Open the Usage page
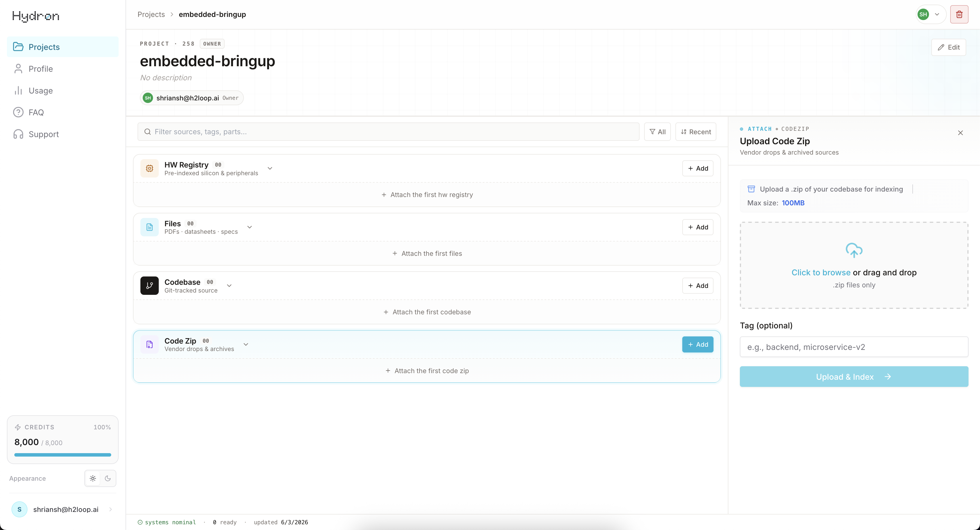980x530 pixels. coord(63,90)
